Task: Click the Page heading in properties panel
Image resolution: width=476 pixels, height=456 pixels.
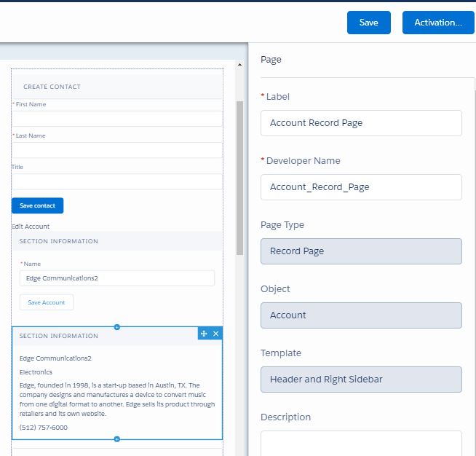Action: tap(271, 60)
